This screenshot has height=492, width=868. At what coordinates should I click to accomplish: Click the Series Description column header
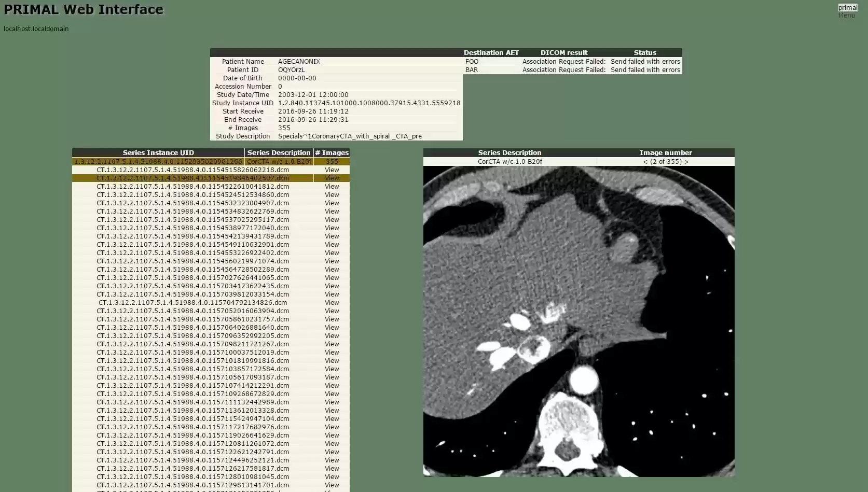click(x=279, y=152)
